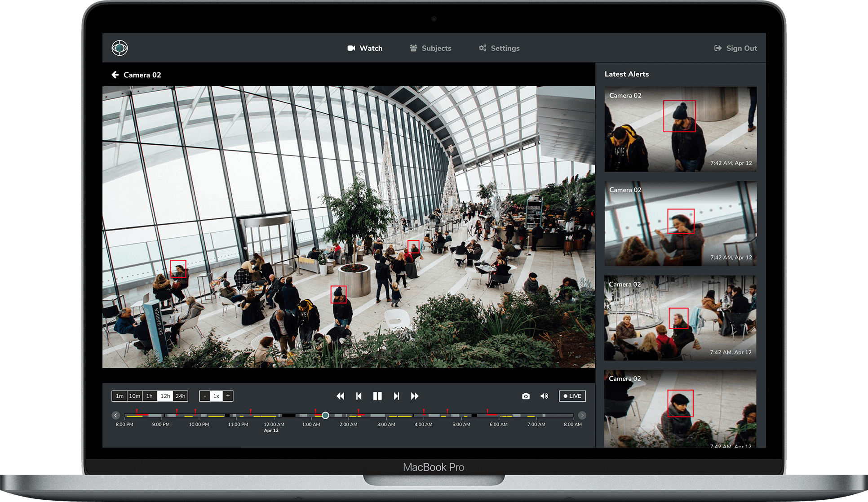The width and height of the screenshot is (868, 502).
Task: Open the first alert with beanie man
Action: (x=680, y=129)
